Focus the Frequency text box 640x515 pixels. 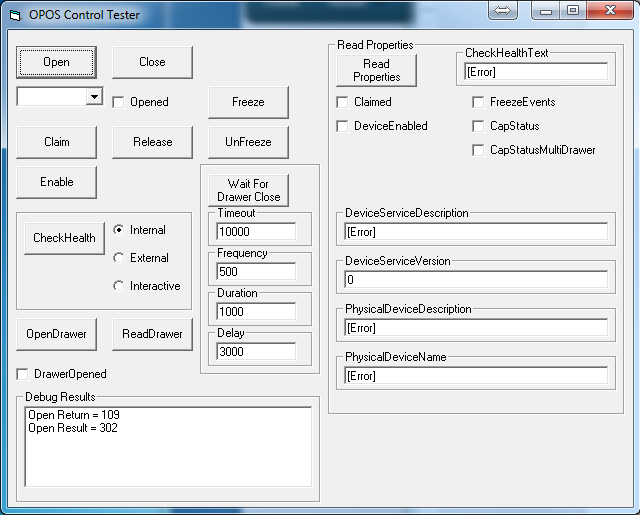click(x=255, y=271)
